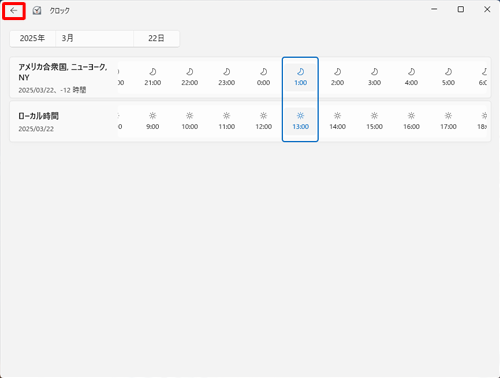Open the 3月 month picker

click(94, 38)
